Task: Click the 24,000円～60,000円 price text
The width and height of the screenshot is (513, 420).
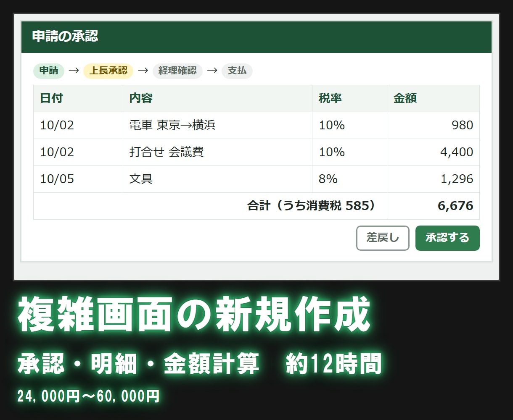Action: tap(88, 396)
